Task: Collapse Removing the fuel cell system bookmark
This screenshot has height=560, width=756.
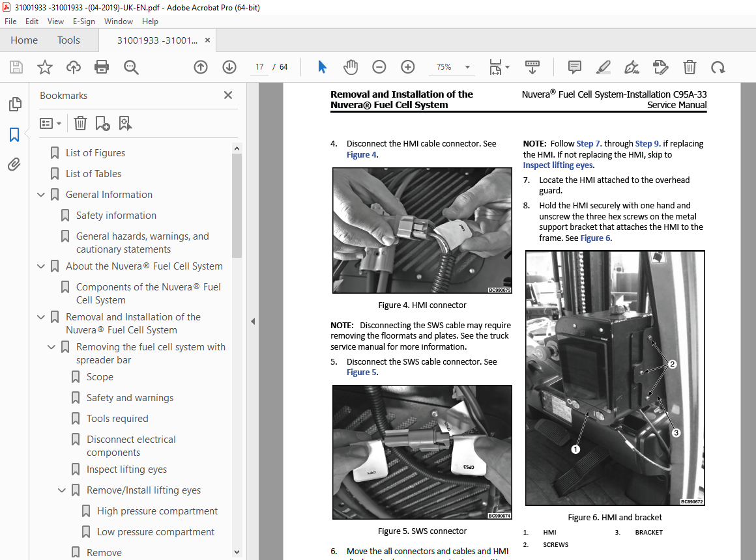Action: point(51,347)
